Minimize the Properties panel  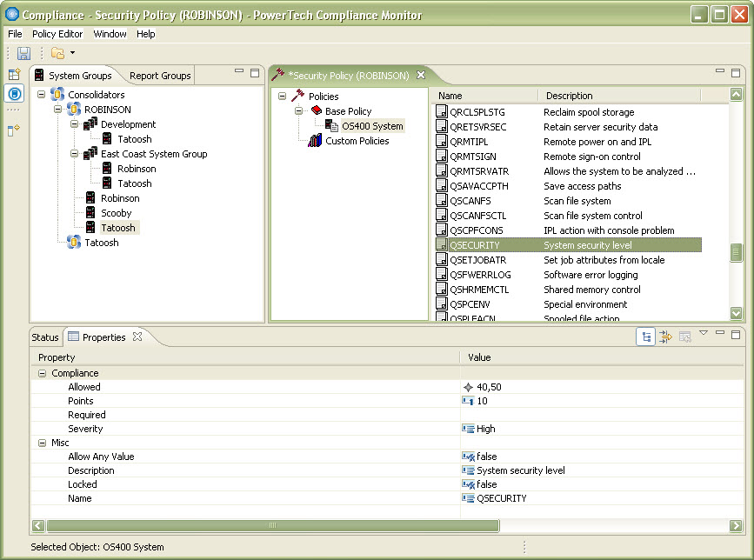[x=720, y=332]
